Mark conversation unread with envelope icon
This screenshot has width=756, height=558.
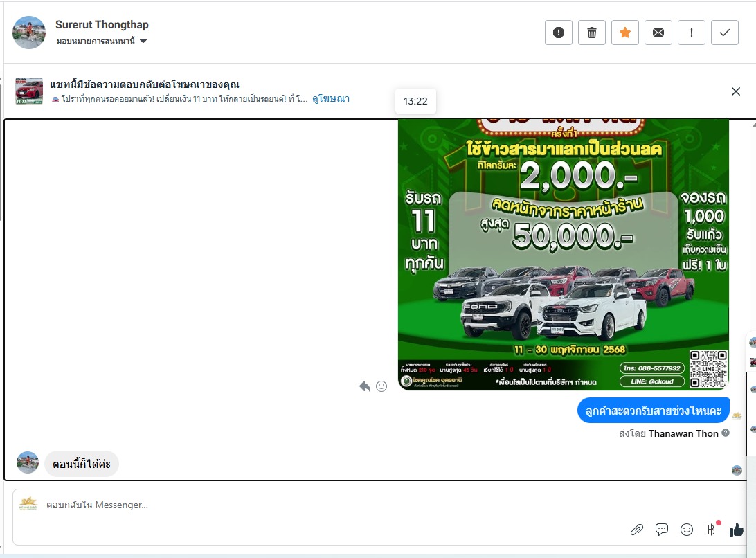[658, 33]
